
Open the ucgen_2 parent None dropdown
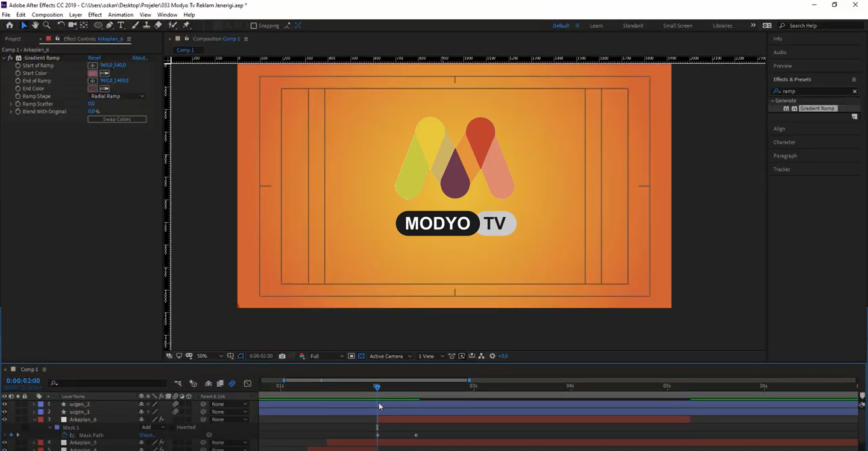click(229, 404)
